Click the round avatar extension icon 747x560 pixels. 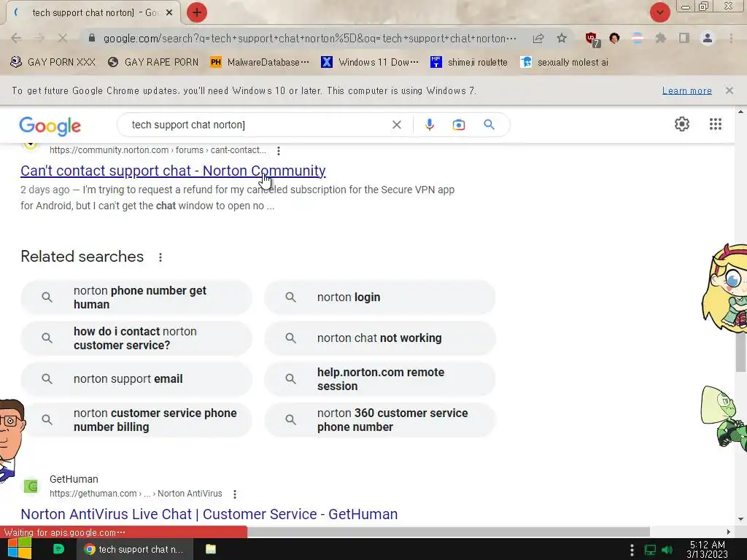click(614, 38)
